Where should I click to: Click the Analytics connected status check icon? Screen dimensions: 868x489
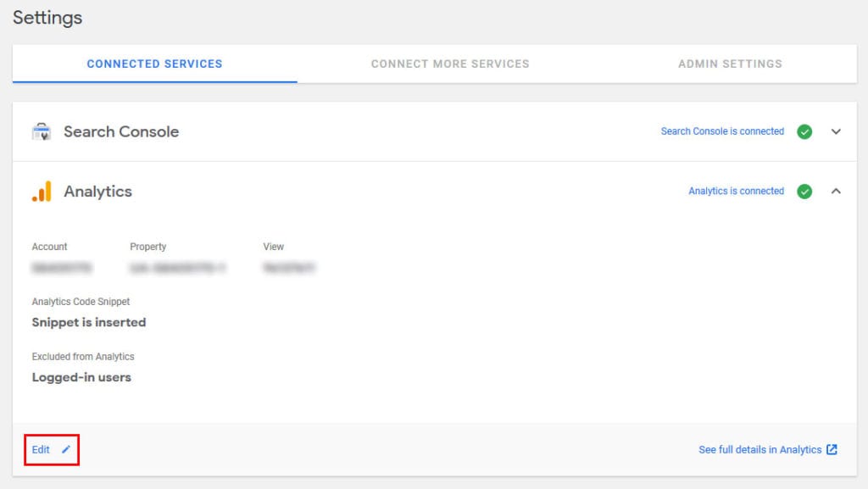tap(804, 191)
